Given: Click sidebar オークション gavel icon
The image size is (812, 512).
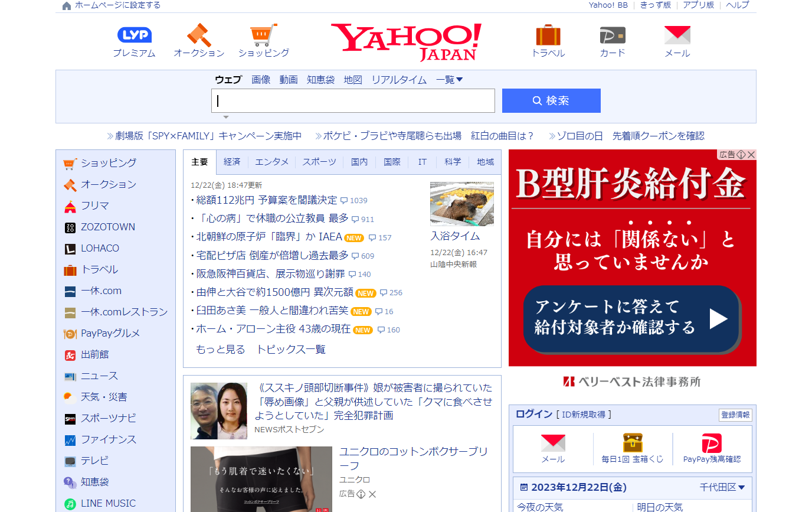Looking at the screenshot, I should (70, 185).
